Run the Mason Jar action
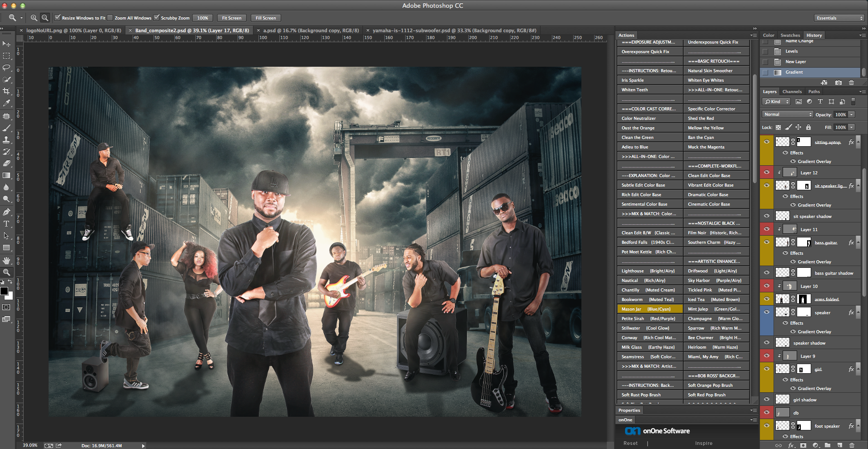This screenshot has height=449, width=868. (x=650, y=309)
